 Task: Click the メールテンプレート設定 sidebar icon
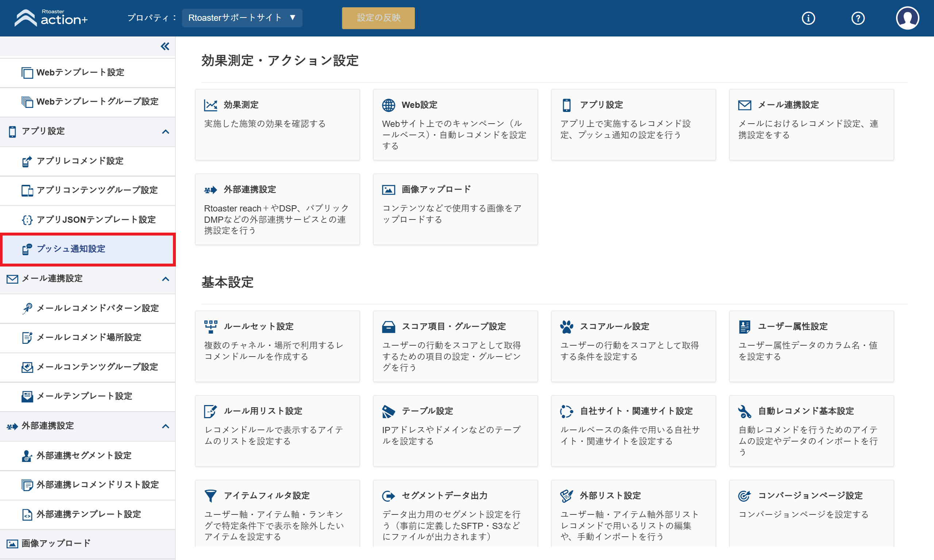pos(27,396)
